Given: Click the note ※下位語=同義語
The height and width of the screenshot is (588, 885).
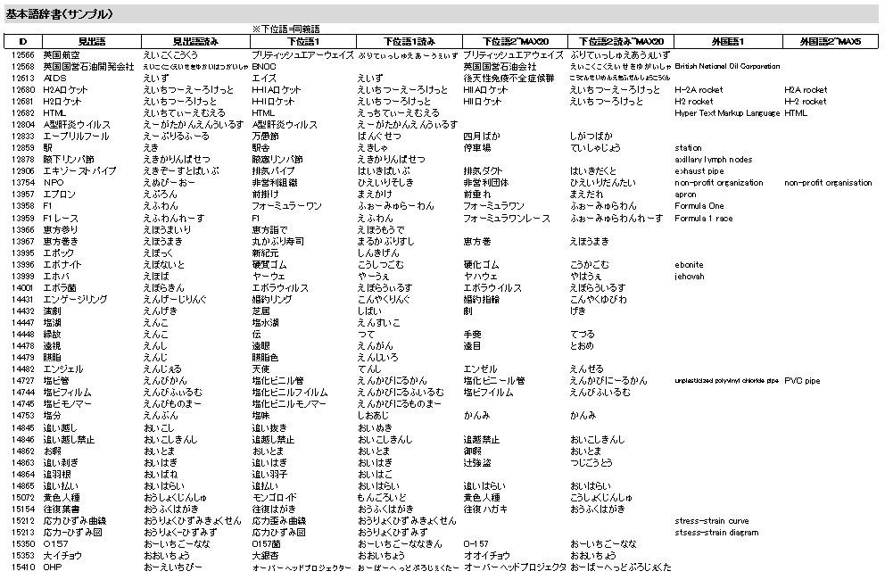Looking at the screenshot, I should 286,29.
